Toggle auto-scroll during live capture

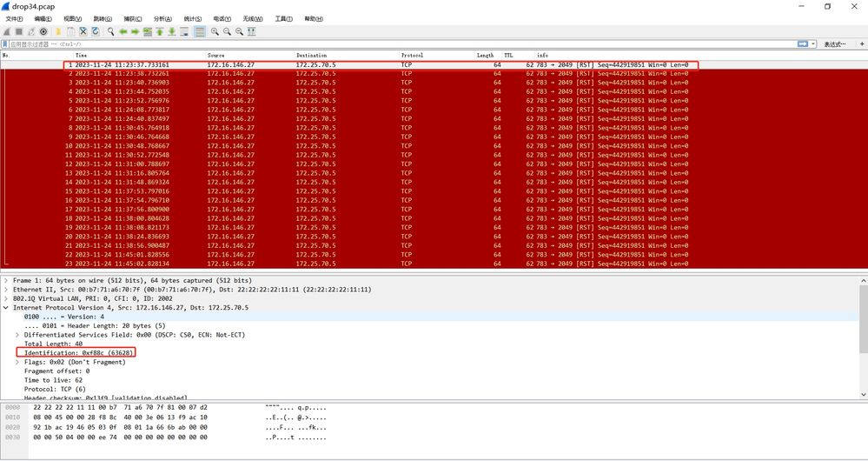point(184,31)
